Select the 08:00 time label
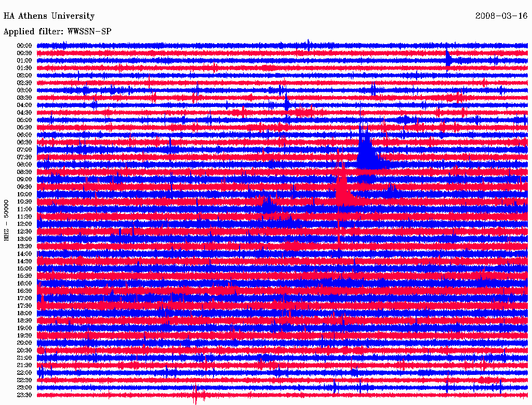Screen dimensions: 532x405 tap(24, 165)
